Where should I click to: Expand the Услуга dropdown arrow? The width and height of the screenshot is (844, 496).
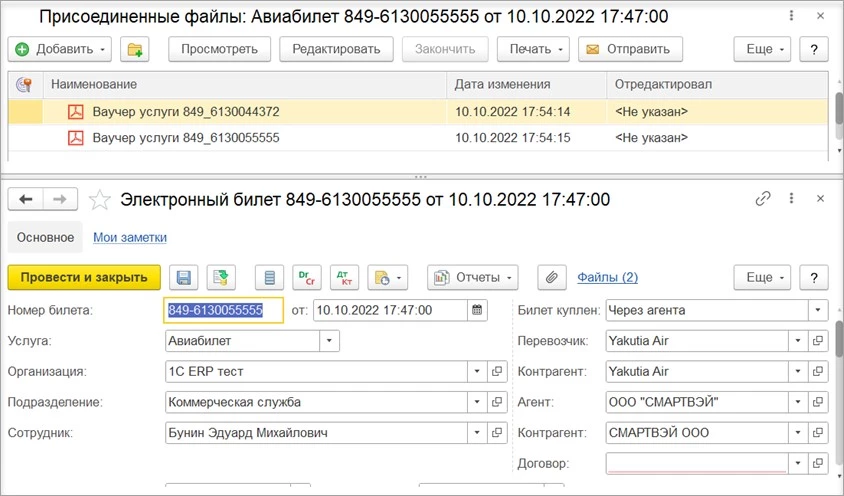click(x=329, y=341)
